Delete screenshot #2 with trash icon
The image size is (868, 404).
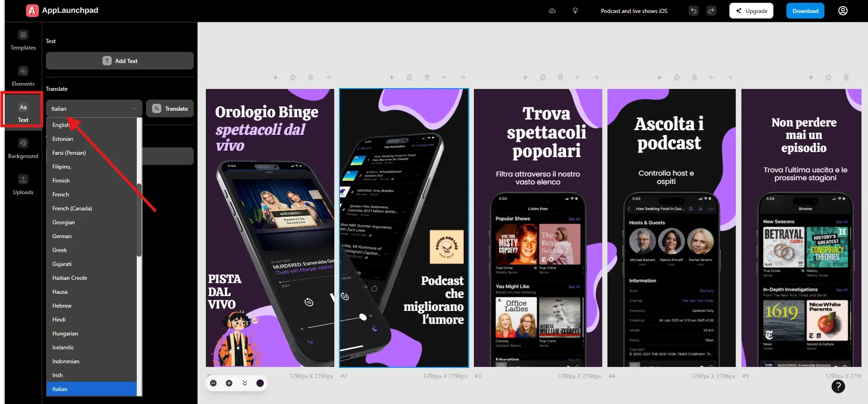(427, 77)
